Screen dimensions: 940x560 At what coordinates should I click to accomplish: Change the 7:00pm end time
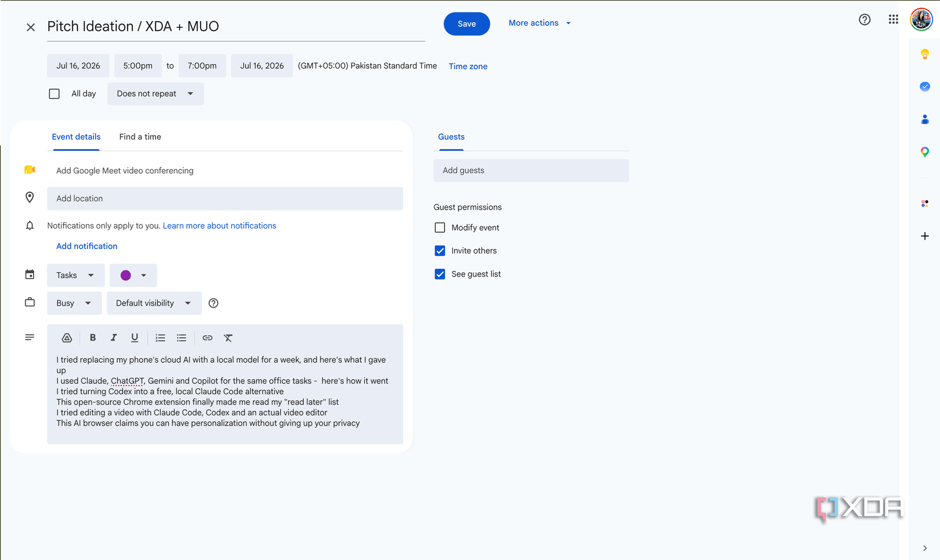point(202,66)
